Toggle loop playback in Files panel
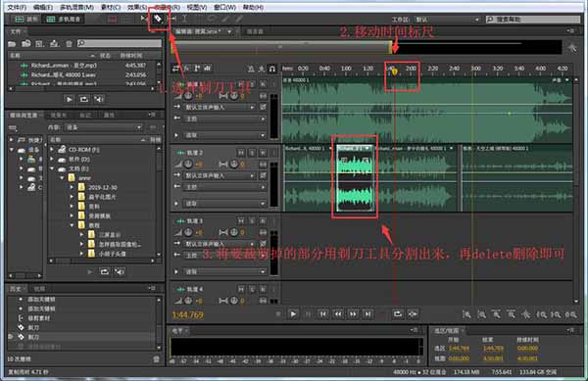Image resolution: width=588 pixels, height=381 pixels. [x=84, y=99]
